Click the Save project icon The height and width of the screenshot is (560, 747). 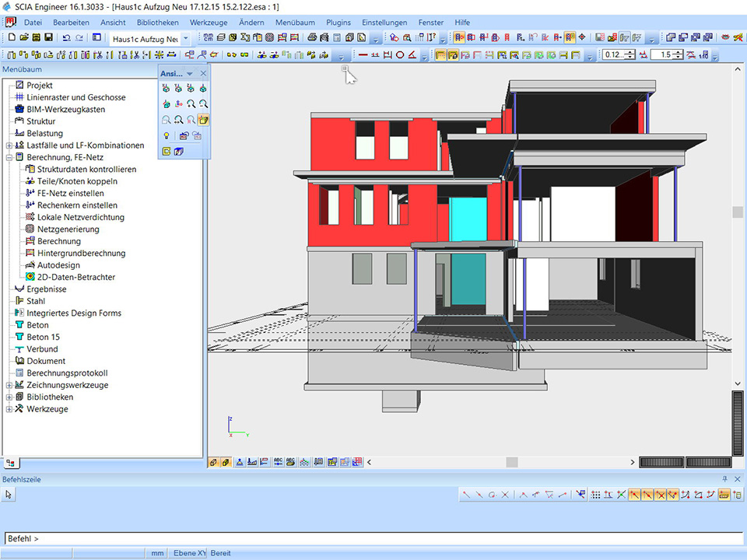tap(48, 37)
